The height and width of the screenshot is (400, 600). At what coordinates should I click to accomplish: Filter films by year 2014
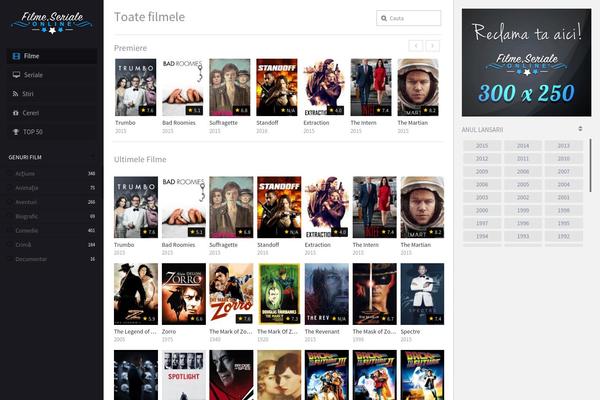(x=523, y=146)
